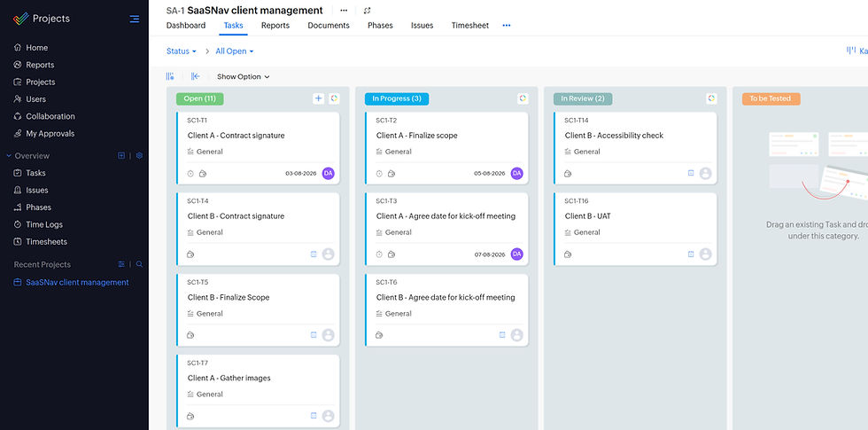Click the sync icon beside project title

point(367,11)
